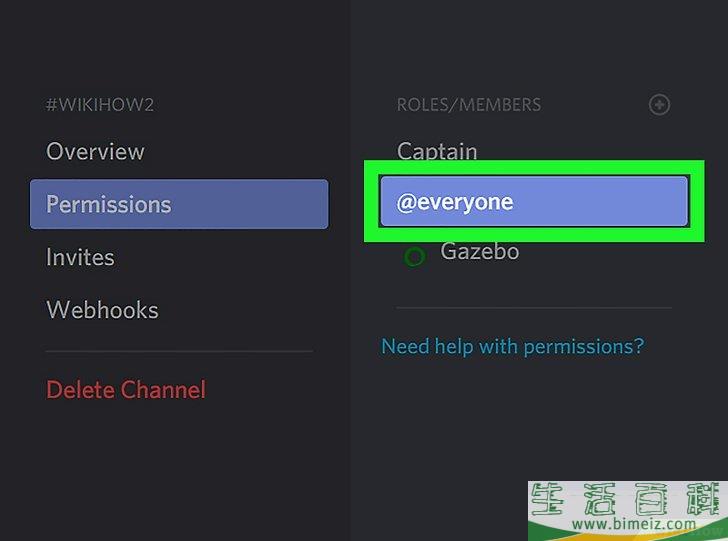Click the divider line above Delete Channel

tap(179, 351)
